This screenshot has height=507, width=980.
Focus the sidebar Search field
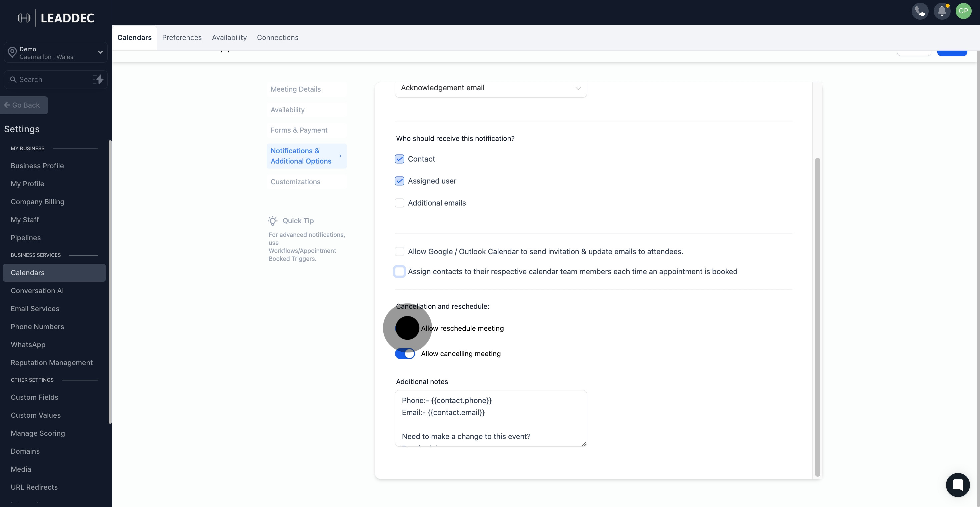(56, 79)
